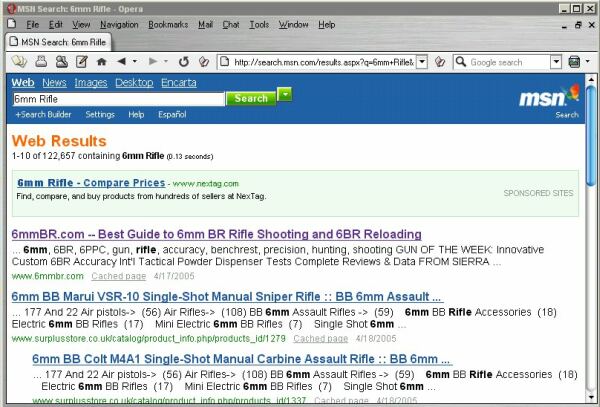This screenshot has width=600, height=407.
Task: Click the www.nextag.com green URL text
Action: click(x=205, y=184)
